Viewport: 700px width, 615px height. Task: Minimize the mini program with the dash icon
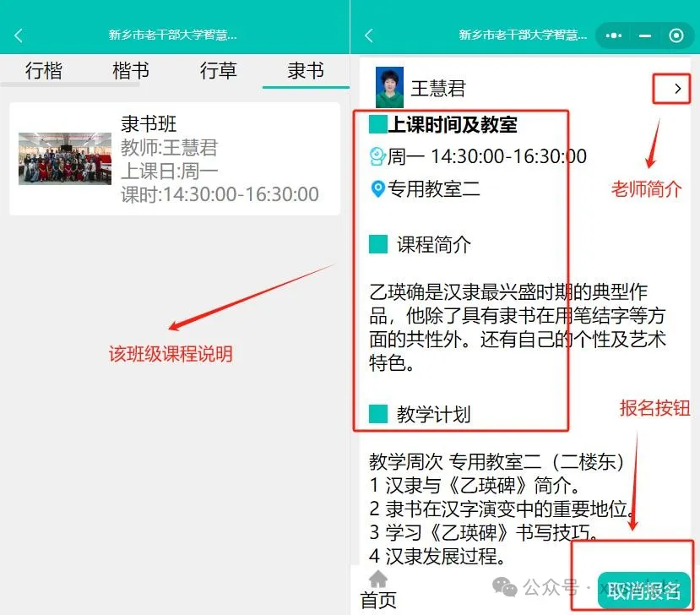(x=645, y=35)
